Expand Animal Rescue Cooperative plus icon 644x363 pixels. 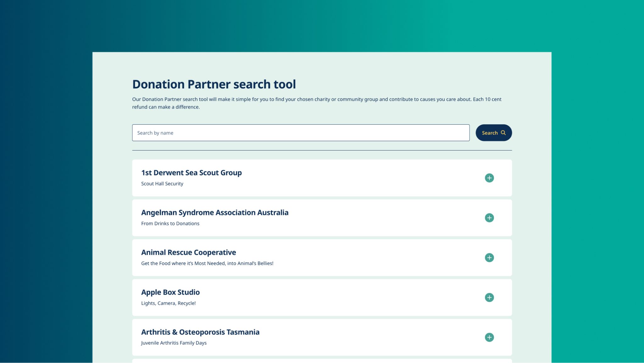pos(489,258)
